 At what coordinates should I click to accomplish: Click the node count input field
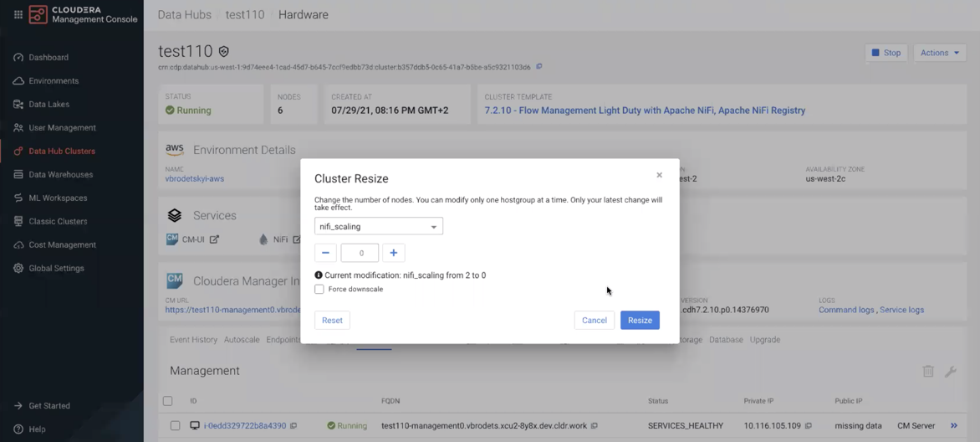(x=360, y=253)
